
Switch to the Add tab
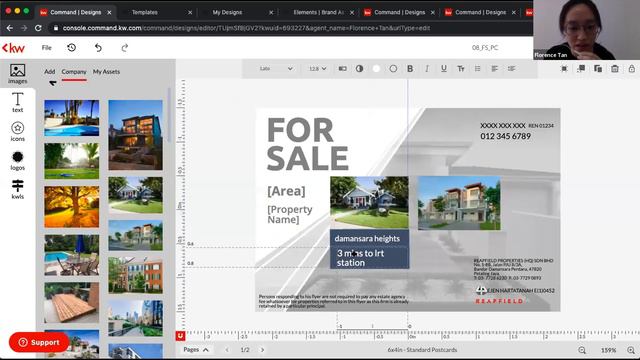pyautogui.click(x=50, y=71)
